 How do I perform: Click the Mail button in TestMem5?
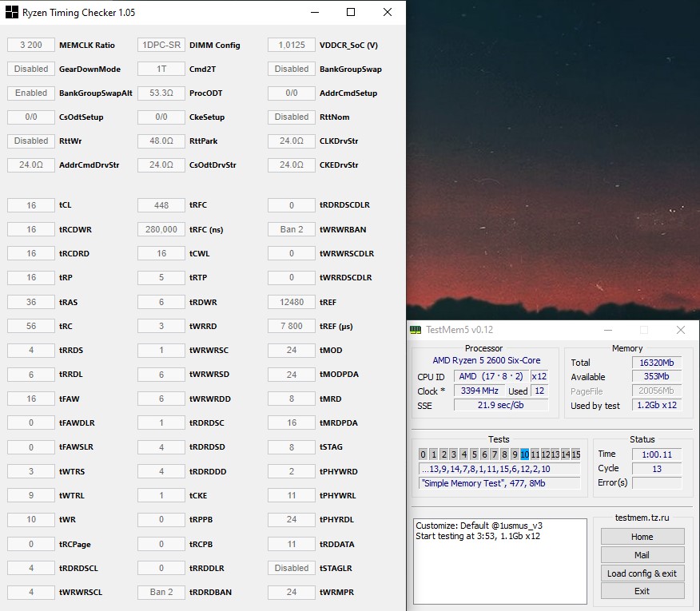(x=642, y=555)
